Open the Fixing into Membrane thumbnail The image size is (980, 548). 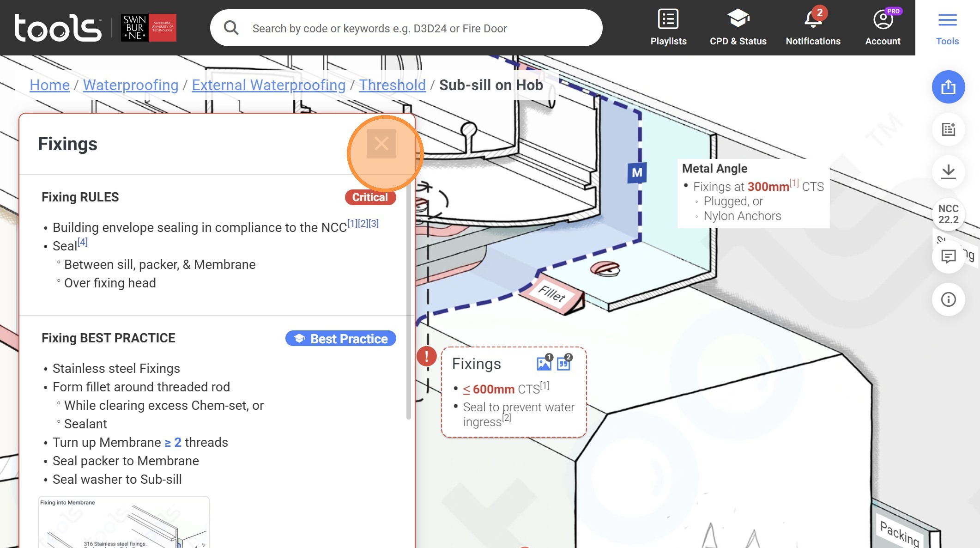click(123, 522)
